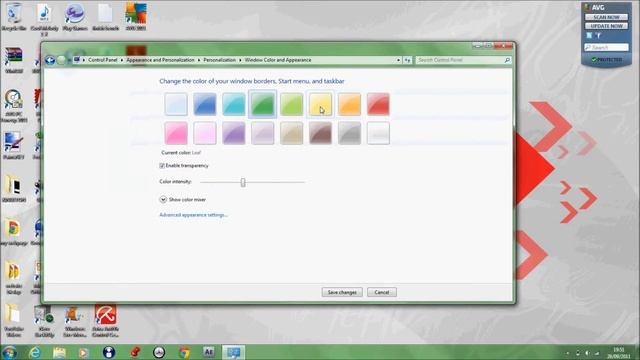Choose the Pumpkin orange color swatch
The image size is (640, 360).
tap(349, 104)
